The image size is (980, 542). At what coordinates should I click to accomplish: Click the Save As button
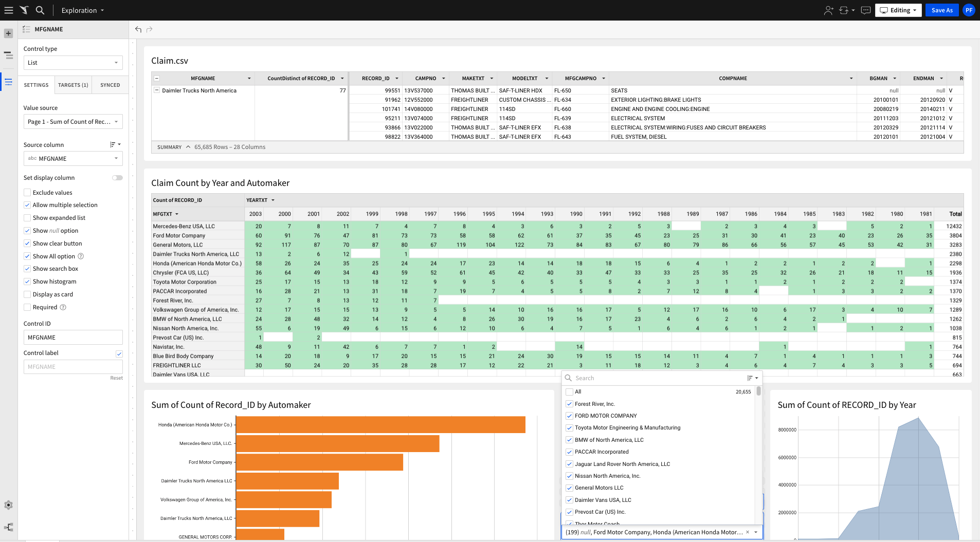[x=941, y=10]
